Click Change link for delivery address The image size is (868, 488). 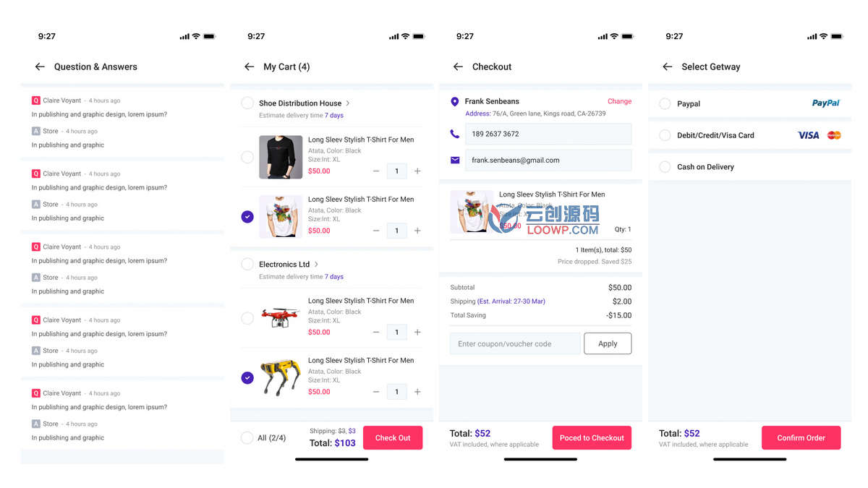[x=619, y=101]
